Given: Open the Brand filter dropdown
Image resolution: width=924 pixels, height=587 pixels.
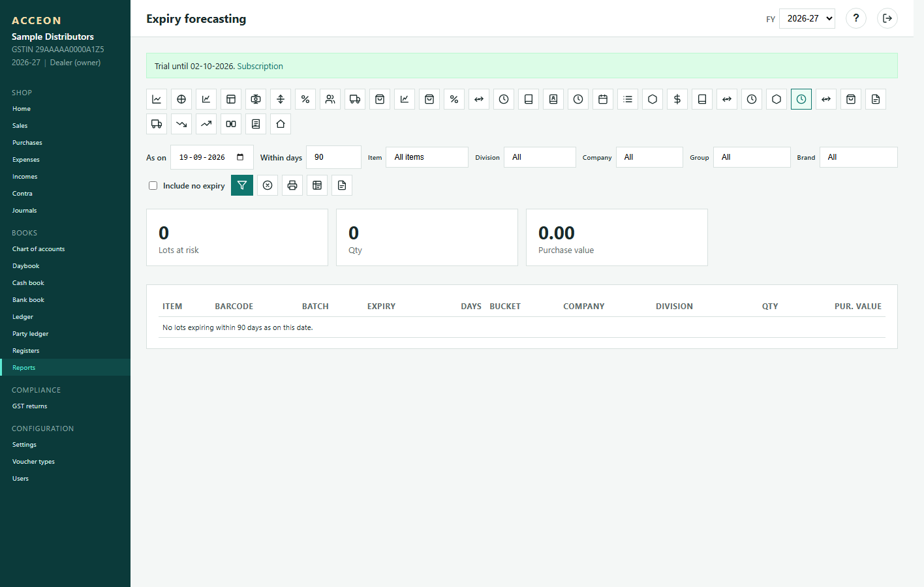Looking at the screenshot, I should coord(859,157).
